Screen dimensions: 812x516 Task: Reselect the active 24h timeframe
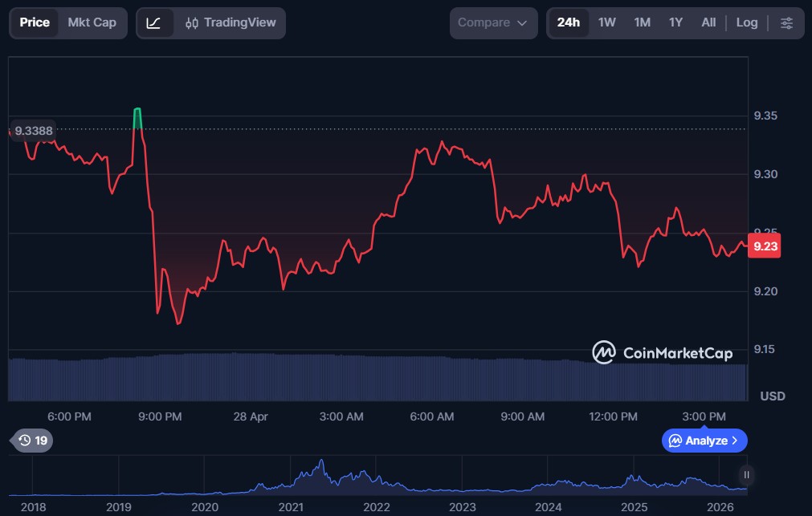(x=569, y=22)
